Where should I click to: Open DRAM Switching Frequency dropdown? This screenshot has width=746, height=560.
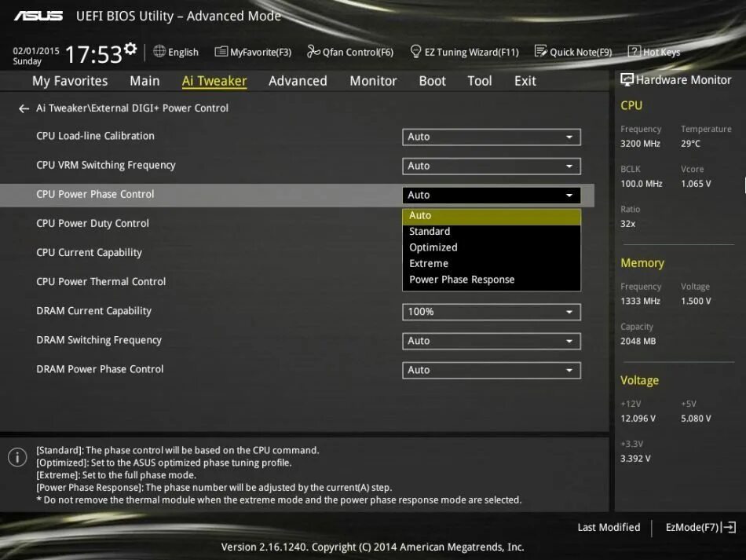[x=492, y=341]
